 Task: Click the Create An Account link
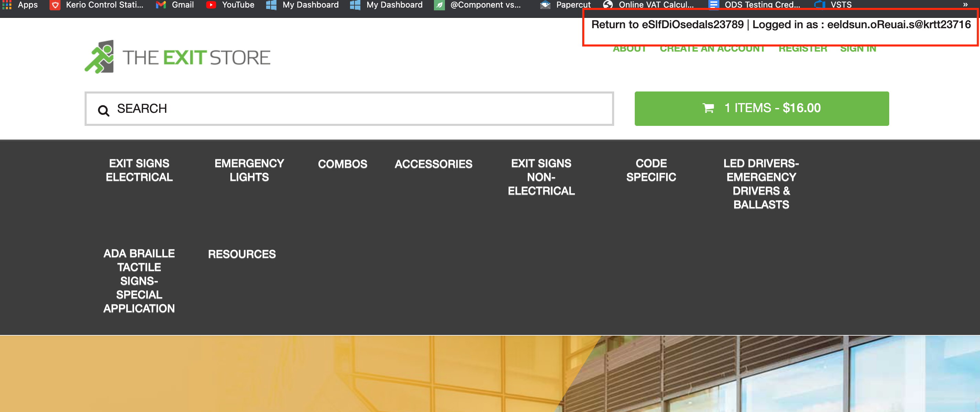pyautogui.click(x=712, y=50)
